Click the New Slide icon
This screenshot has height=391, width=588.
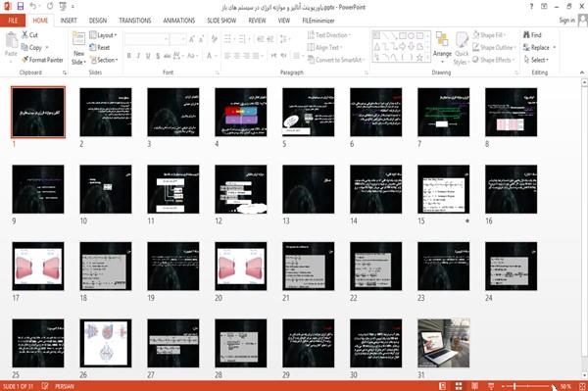point(78,39)
